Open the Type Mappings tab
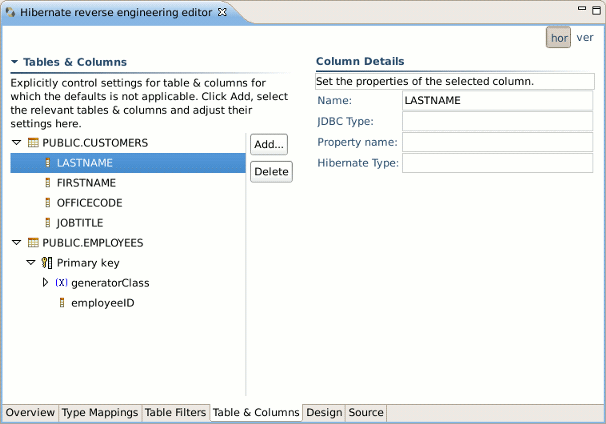 100,412
